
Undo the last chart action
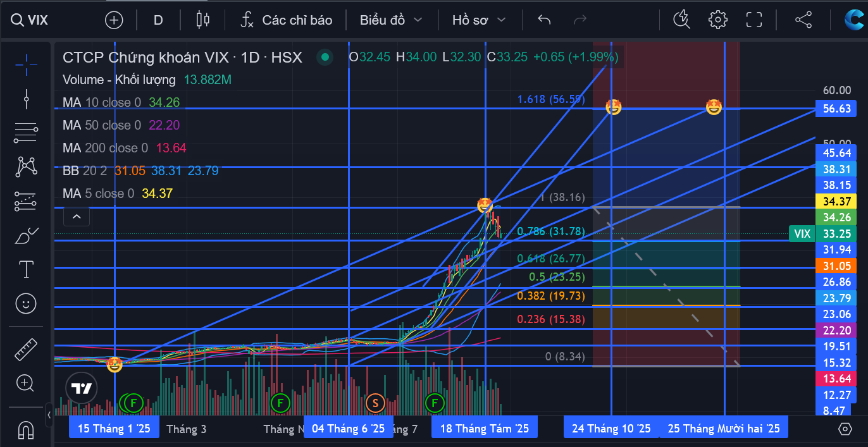pos(544,20)
